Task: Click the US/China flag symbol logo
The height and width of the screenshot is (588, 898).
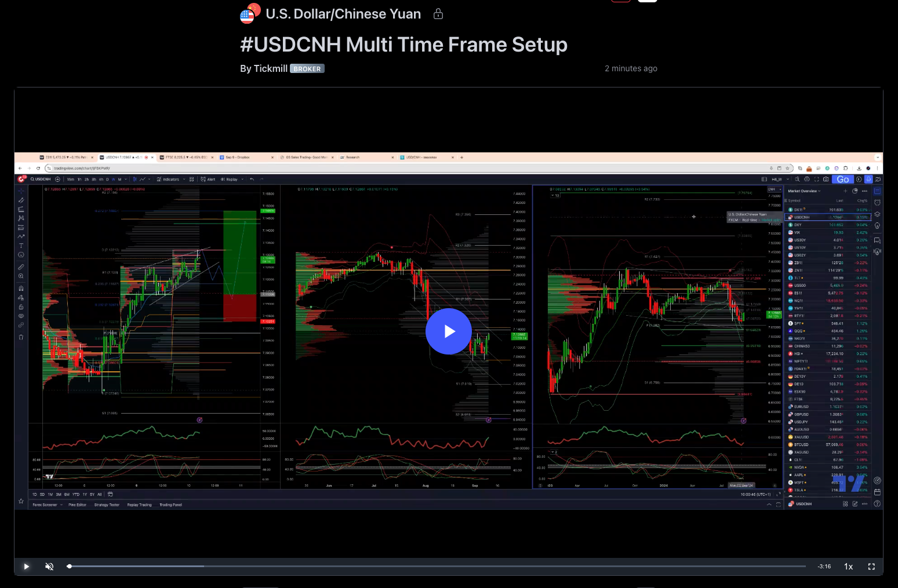Action: 250,14
